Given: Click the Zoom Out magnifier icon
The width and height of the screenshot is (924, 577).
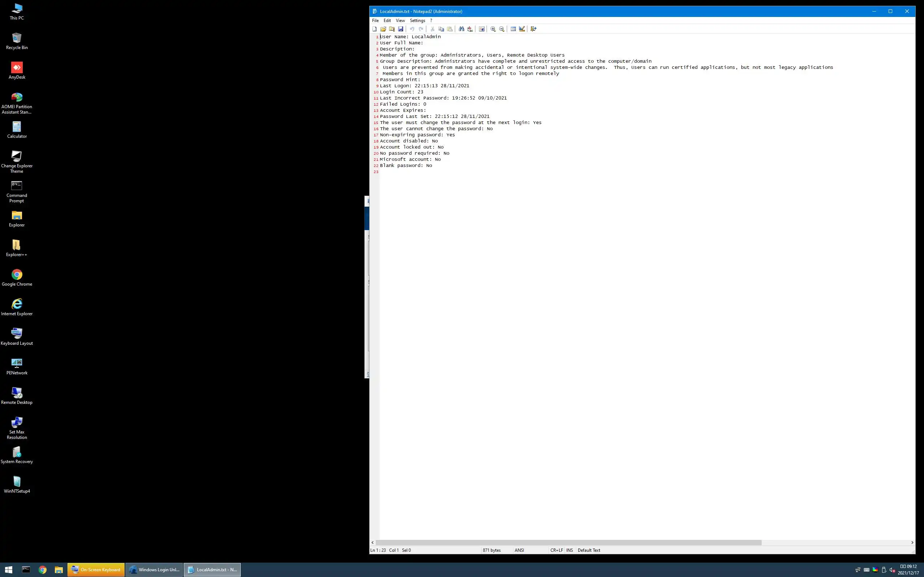Looking at the screenshot, I should click(x=502, y=29).
